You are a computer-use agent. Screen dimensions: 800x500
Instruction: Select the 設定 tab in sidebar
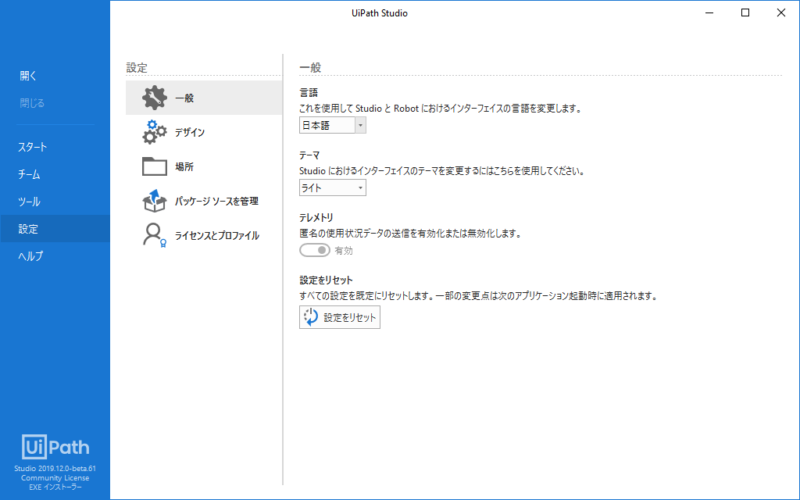(x=28, y=229)
